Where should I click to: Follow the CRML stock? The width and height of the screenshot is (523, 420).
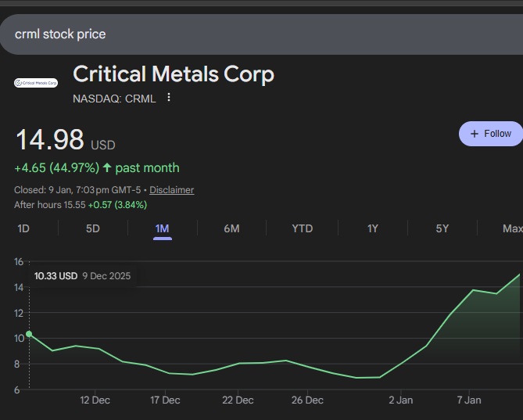point(490,134)
